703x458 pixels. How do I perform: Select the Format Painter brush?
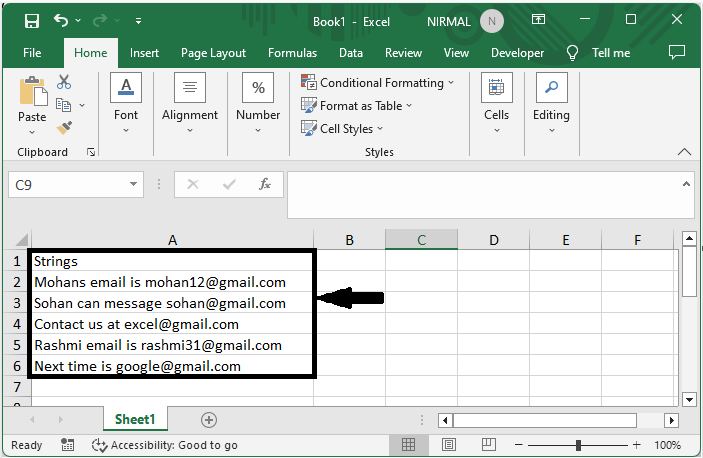click(x=65, y=128)
